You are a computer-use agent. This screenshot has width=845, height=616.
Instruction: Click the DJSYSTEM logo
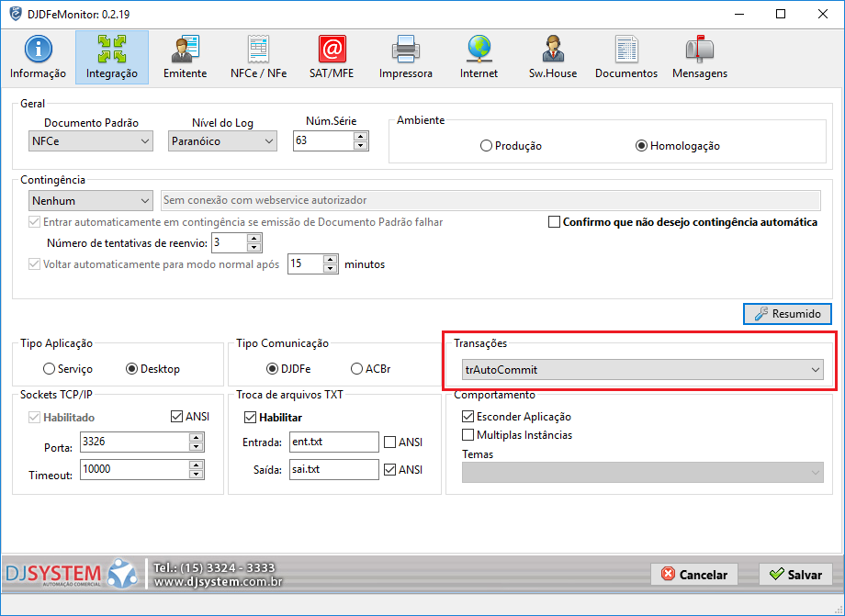(x=71, y=574)
